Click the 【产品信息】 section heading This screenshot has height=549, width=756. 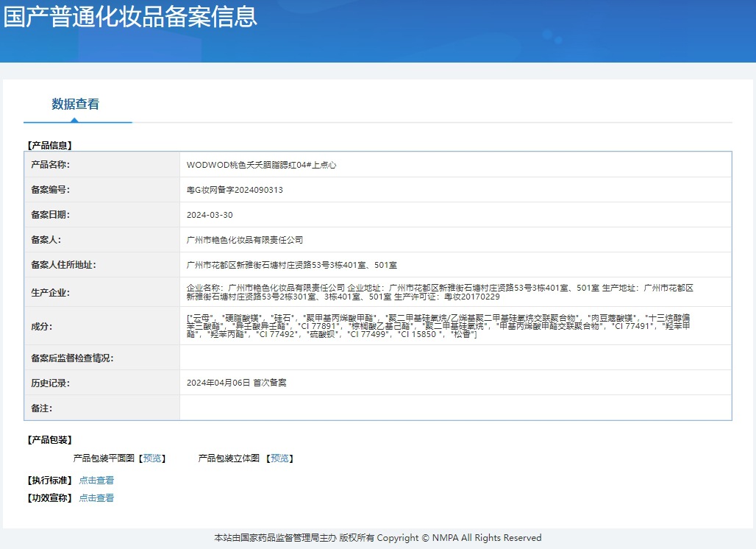50,145
